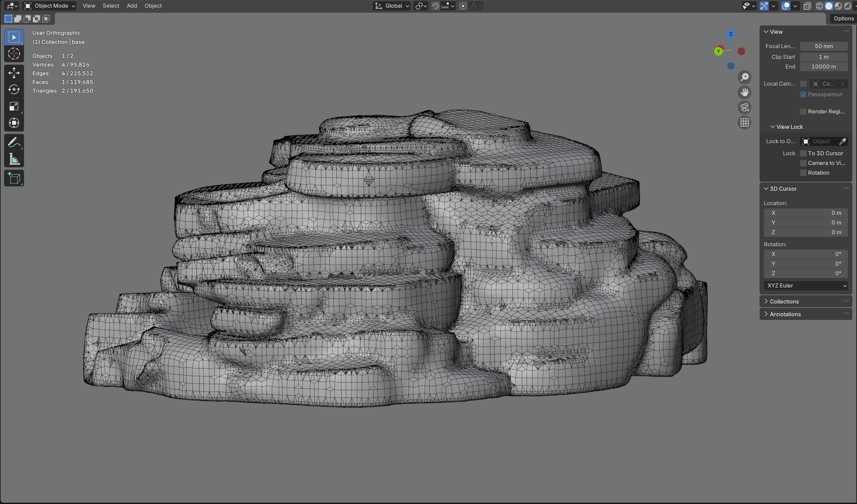Enable Render Region checkbox
The width and height of the screenshot is (857, 504).
803,111
